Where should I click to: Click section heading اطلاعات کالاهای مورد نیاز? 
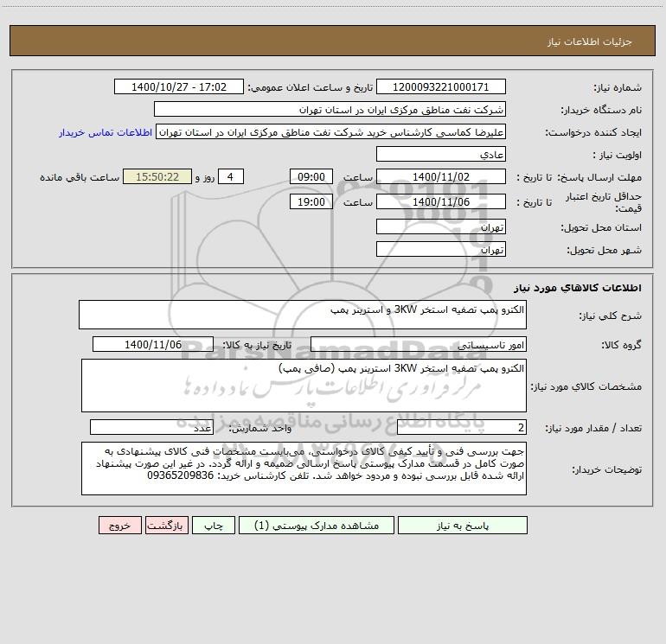coord(577,288)
